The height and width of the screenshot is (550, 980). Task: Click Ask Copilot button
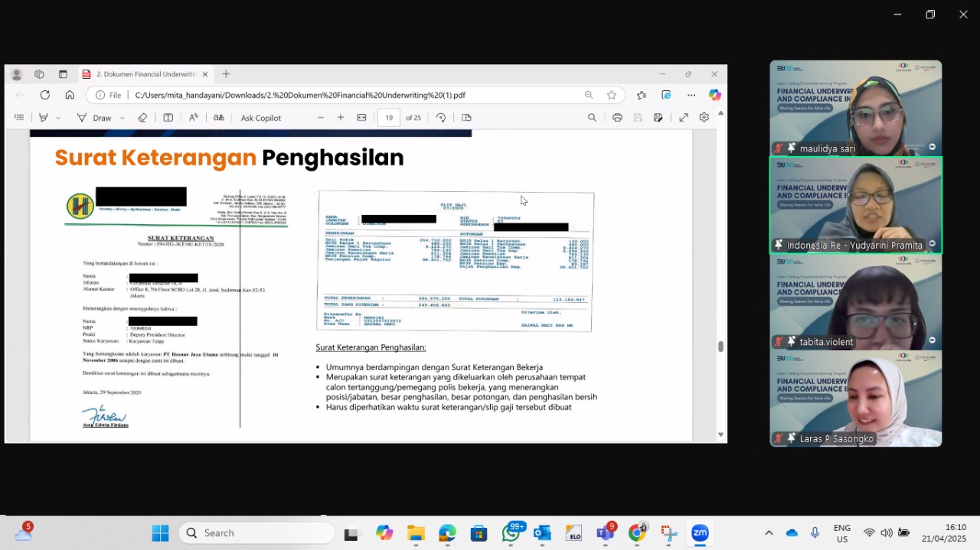[261, 118]
